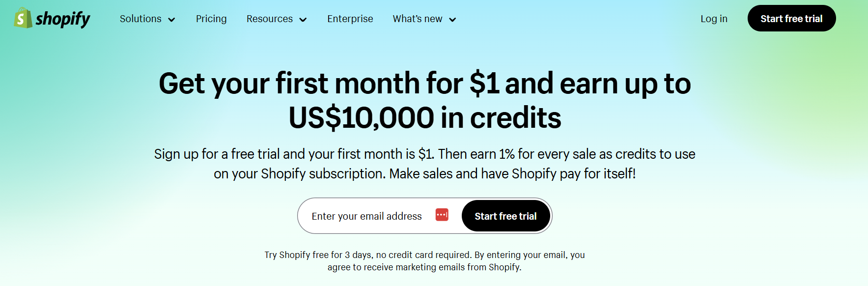Expand the chevron beside Resources

(303, 20)
